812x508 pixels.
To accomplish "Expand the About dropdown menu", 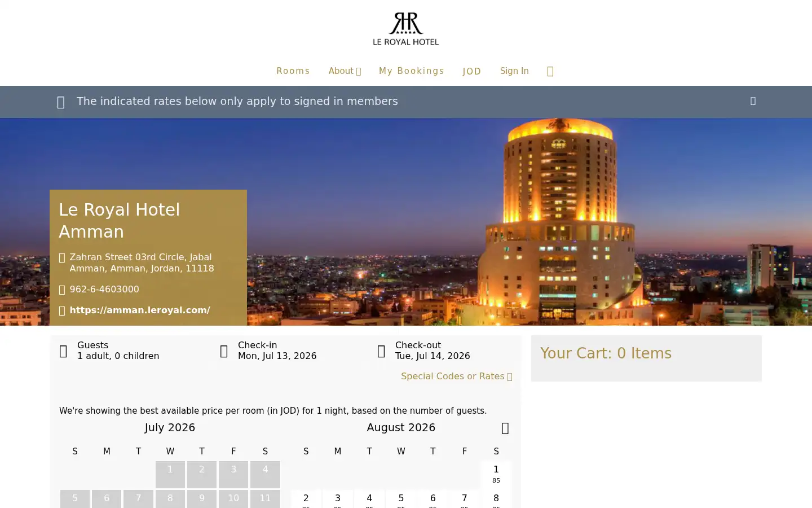I will (x=345, y=71).
